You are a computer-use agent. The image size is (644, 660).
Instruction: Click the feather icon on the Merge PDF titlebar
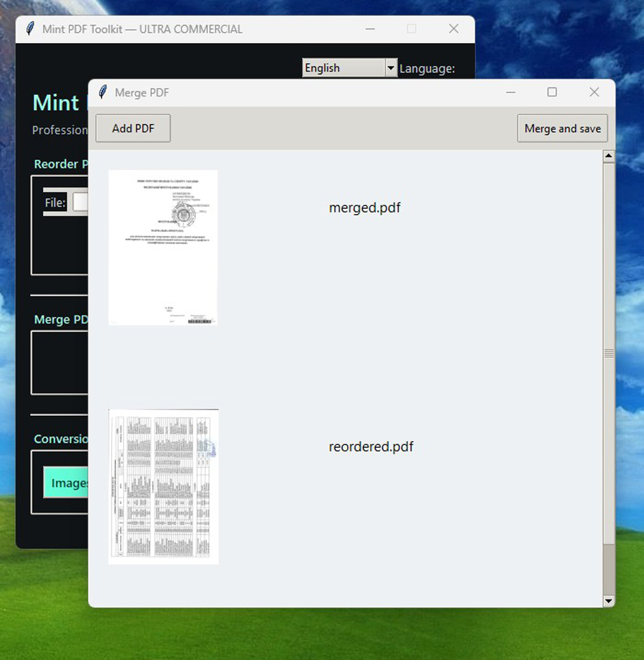click(102, 92)
